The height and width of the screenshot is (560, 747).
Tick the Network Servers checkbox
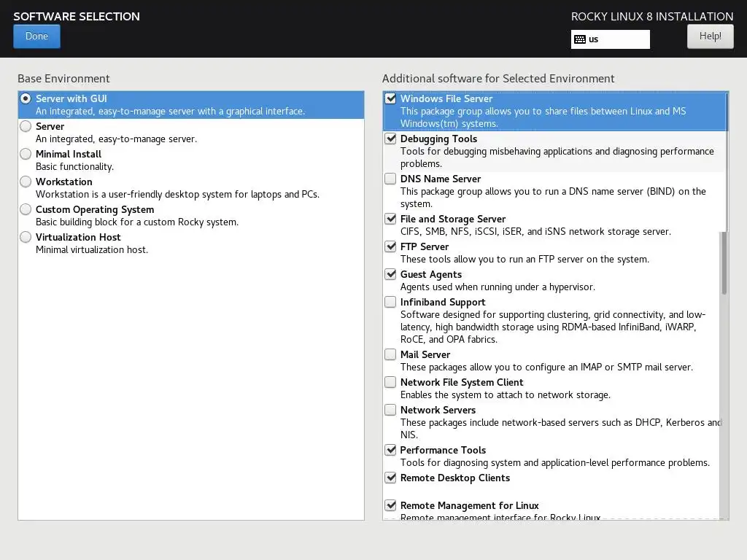pos(390,410)
